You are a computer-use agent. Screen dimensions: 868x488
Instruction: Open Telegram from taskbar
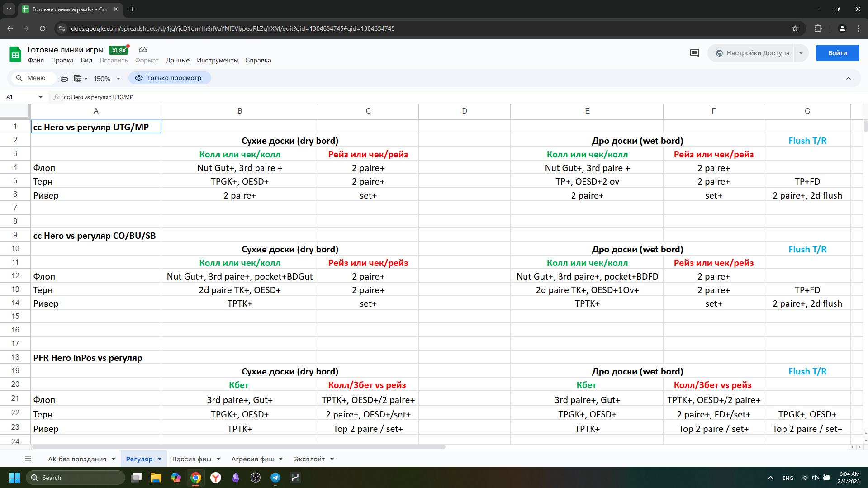click(275, 478)
